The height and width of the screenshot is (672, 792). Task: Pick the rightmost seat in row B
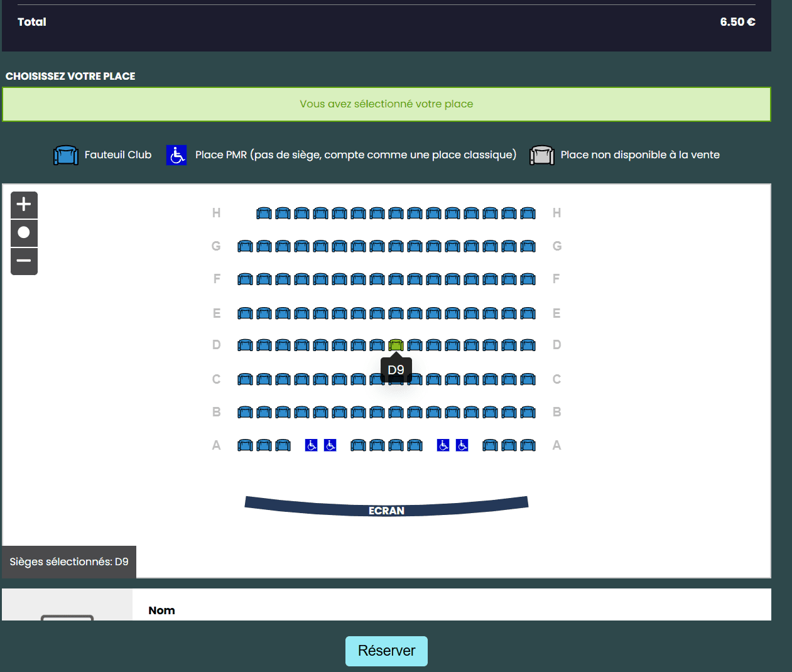point(528,412)
